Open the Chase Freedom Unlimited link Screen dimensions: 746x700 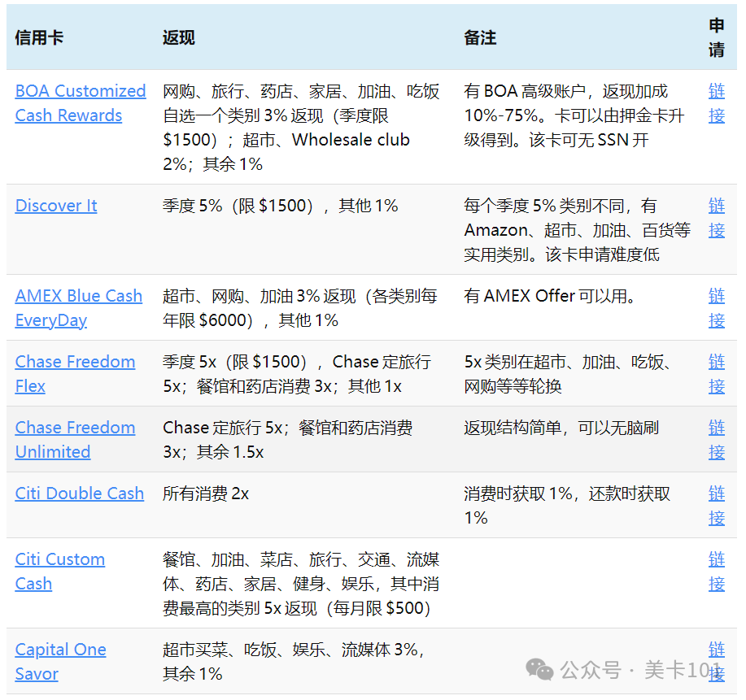(75, 440)
